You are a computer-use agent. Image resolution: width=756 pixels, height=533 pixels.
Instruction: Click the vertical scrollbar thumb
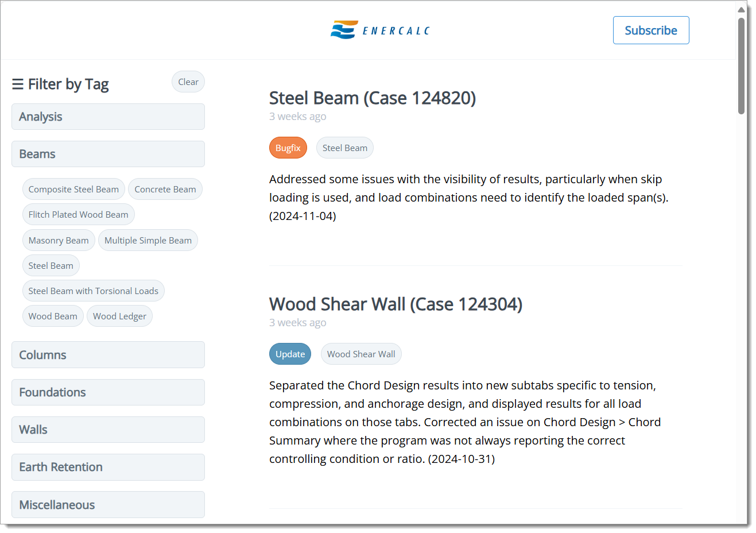(741, 66)
